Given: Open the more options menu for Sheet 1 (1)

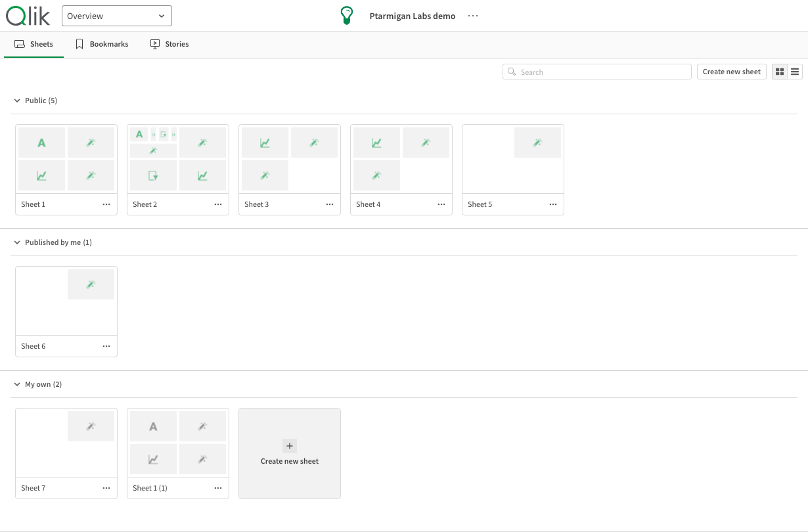Looking at the screenshot, I should click(218, 488).
